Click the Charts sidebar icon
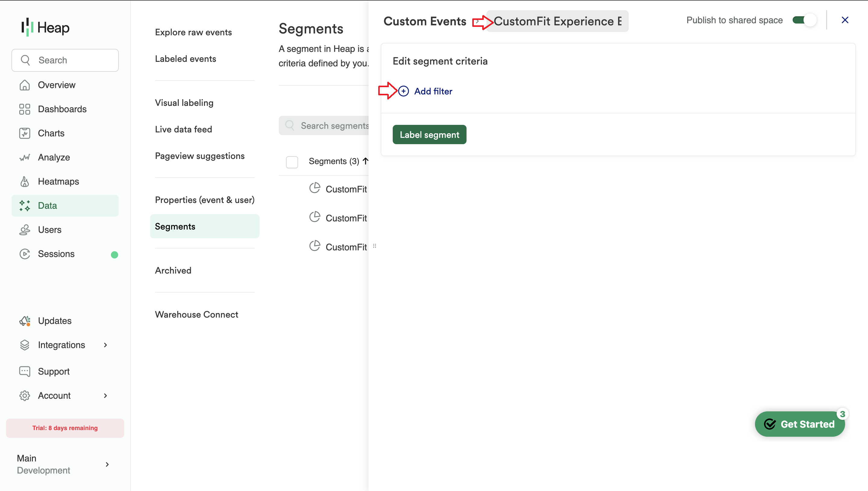868x491 pixels. point(25,133)
